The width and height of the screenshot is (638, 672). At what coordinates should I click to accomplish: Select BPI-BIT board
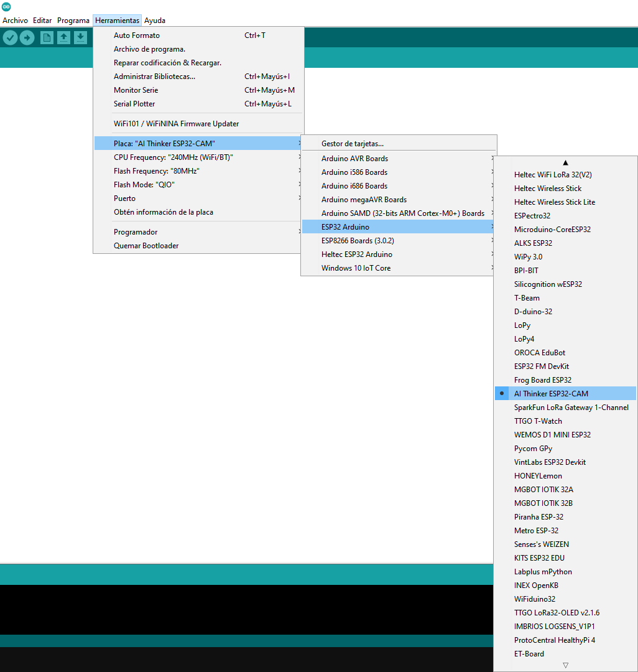click(x=565, y=271)
